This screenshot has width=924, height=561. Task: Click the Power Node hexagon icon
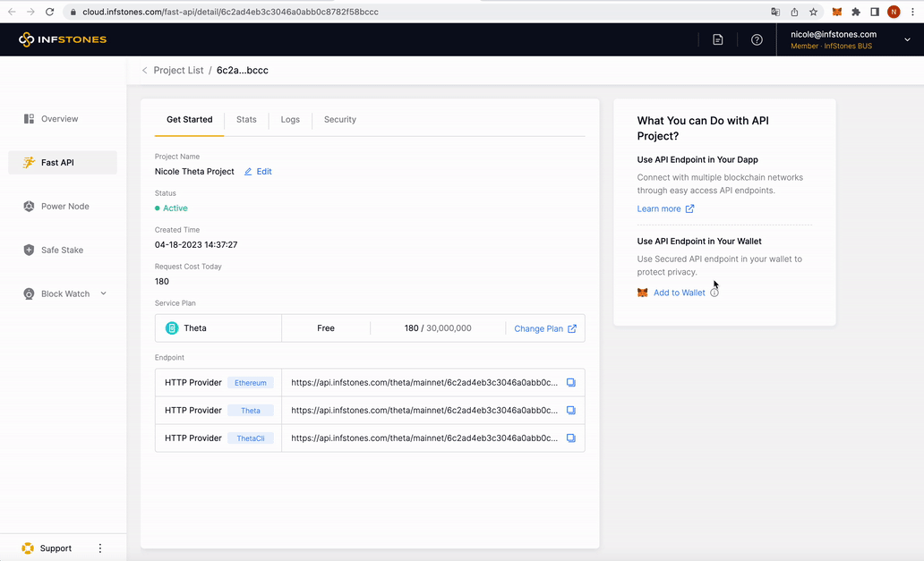29,206
